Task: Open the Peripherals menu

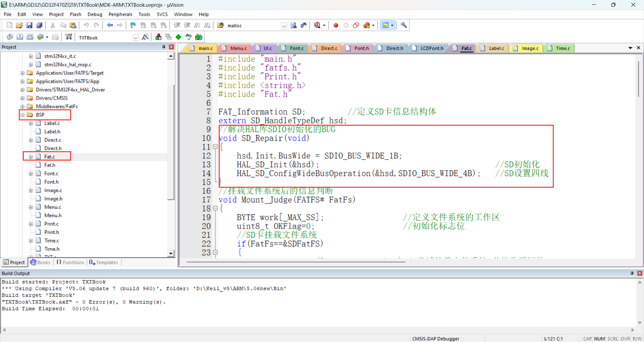Action: [x=120, y=14]
